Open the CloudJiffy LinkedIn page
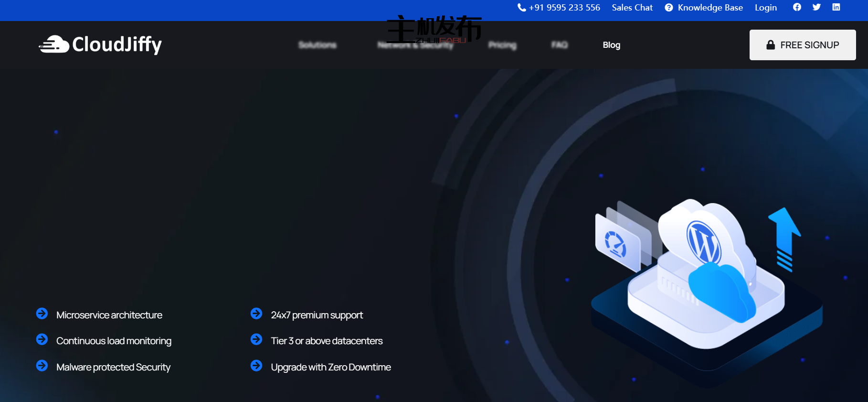Screen dimensions: 868x402 pyautogui.click(x=836, y=7)
